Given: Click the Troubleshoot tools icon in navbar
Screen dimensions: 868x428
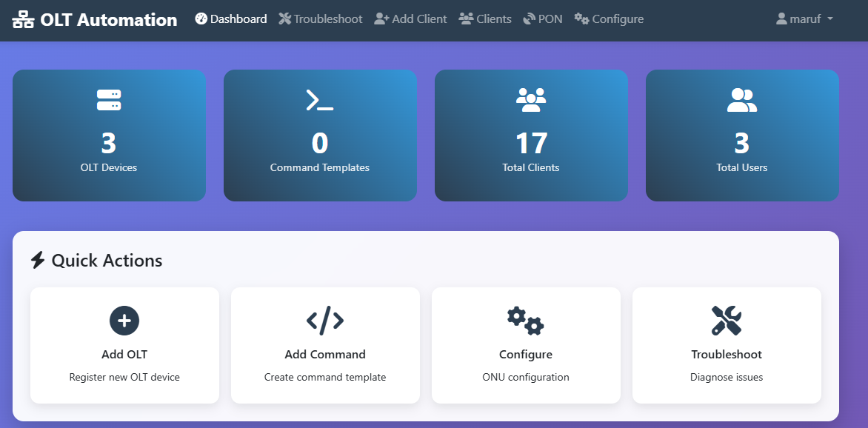Looking at the screenshot, I should (284, 19).
